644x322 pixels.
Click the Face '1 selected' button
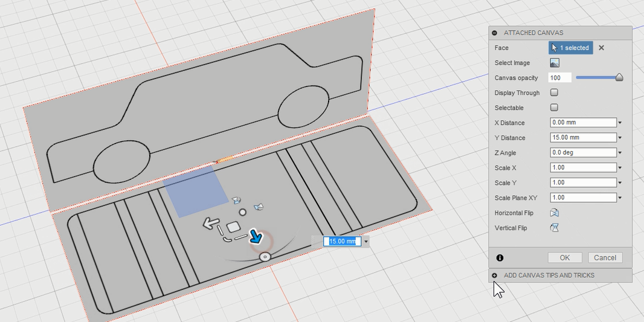click(571, 48)
